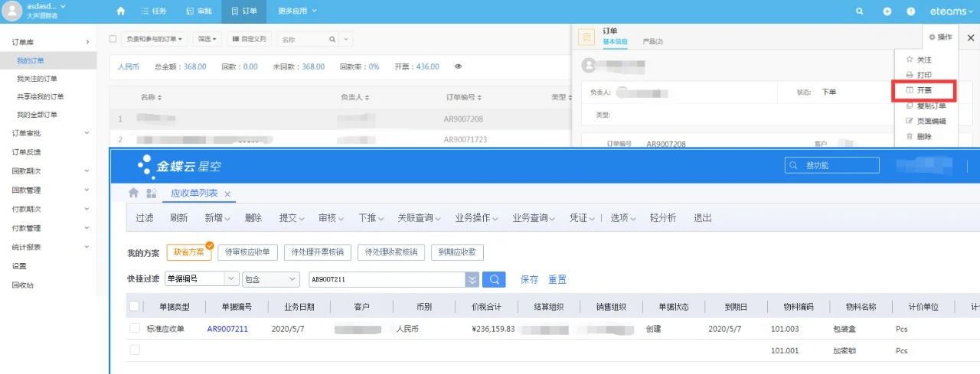Open the help question-mark icon
Screen dimensions: 980x374
click(x=910, y=11)
